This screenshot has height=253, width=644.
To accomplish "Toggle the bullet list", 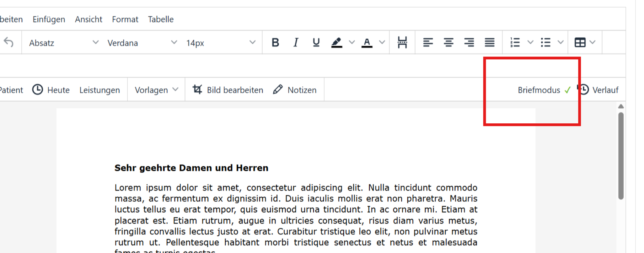I will (546, 42).
